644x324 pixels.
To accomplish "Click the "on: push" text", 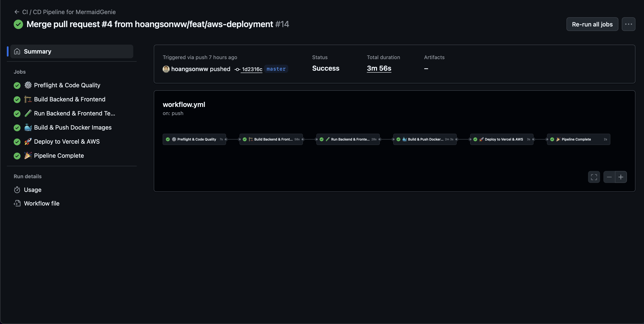I will (173, 113).
